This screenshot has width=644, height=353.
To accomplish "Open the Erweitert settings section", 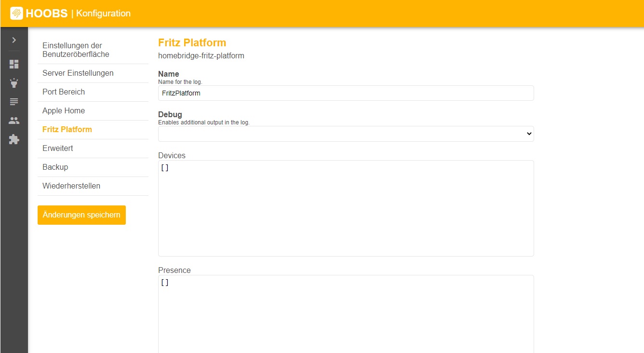I will 58,149.
